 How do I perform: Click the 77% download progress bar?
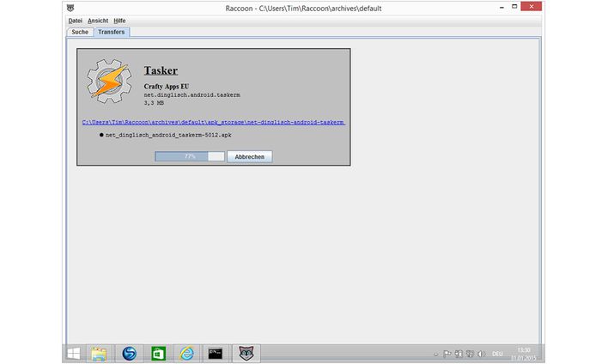click(x=190, y=156)
